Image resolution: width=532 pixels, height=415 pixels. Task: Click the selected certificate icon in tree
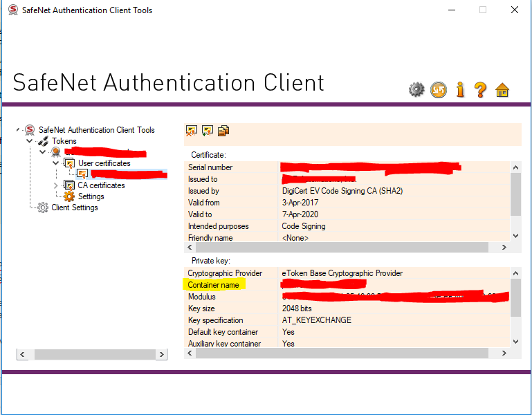point(82,174)
